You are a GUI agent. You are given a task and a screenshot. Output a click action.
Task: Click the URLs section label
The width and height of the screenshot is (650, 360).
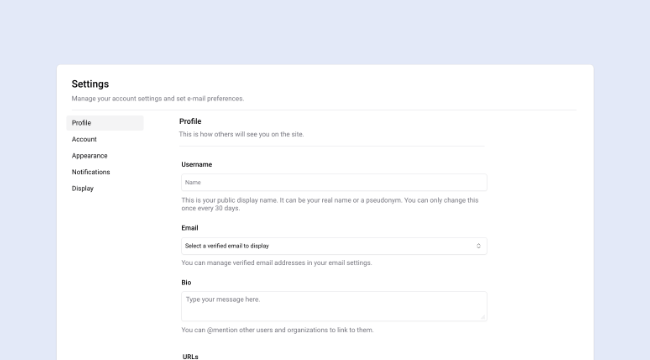(x=190, y=357)
